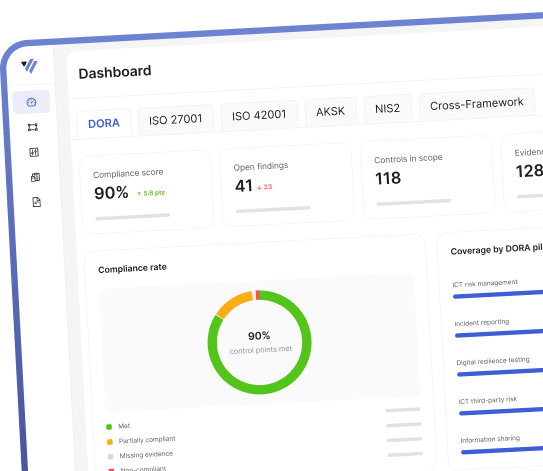The height and width of the screenshot is (471, 543).
Task: Click the green Met legend swatch
Action: (x=109, y=427)
